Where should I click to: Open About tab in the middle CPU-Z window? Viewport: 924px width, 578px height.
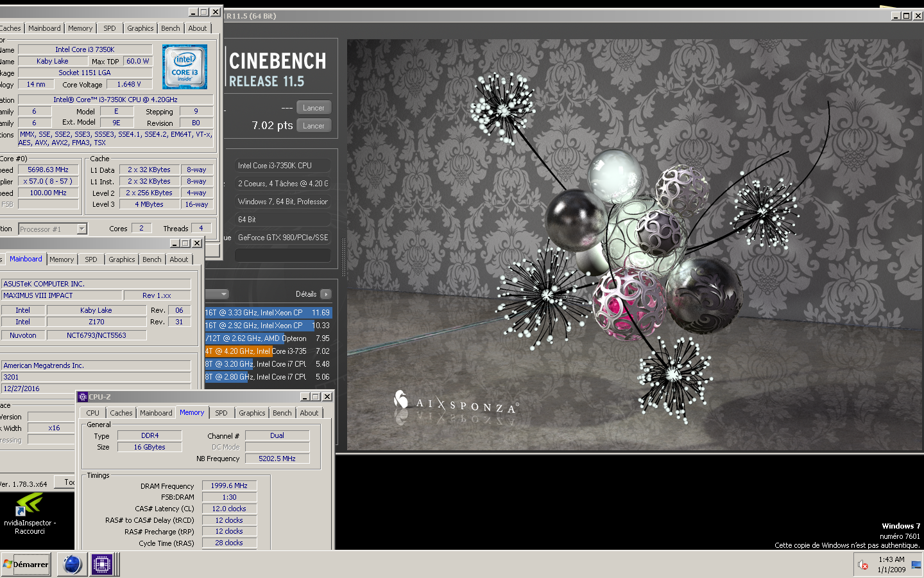click(x=179, y=259)
